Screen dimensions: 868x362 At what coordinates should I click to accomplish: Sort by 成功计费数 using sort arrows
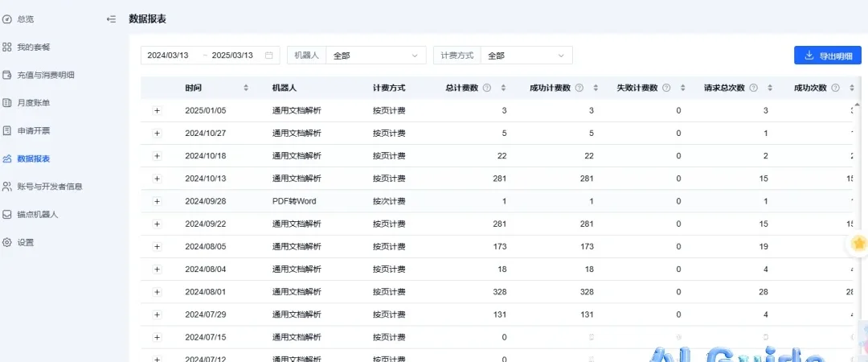(x=596, y=88)
